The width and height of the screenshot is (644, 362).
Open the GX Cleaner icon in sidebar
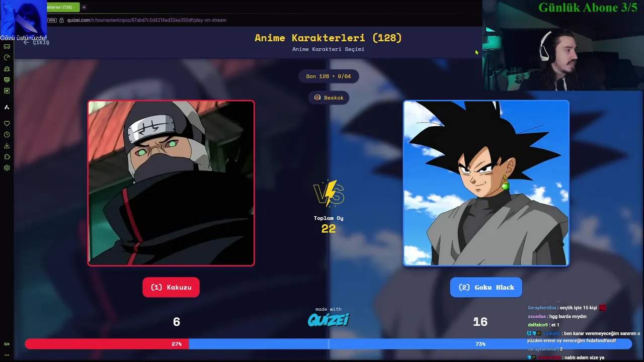7,68
